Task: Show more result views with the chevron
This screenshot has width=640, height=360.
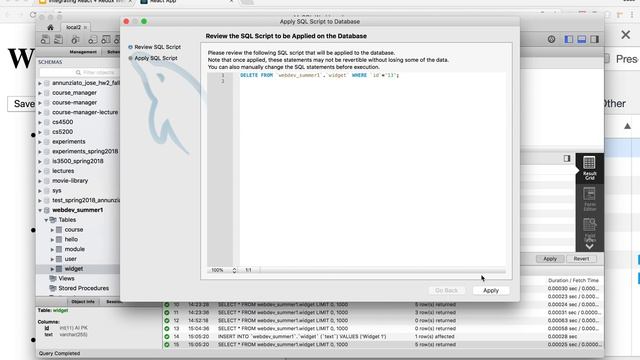Action: click(589, 247)
